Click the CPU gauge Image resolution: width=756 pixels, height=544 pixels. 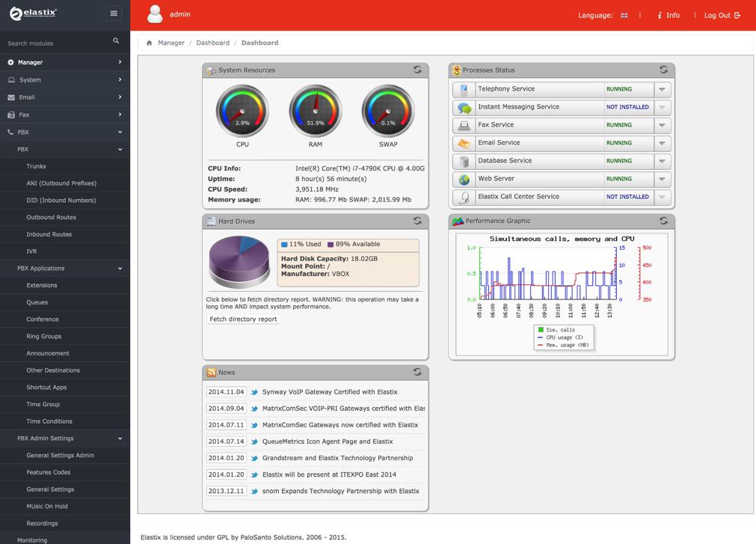tap(242, 111)
